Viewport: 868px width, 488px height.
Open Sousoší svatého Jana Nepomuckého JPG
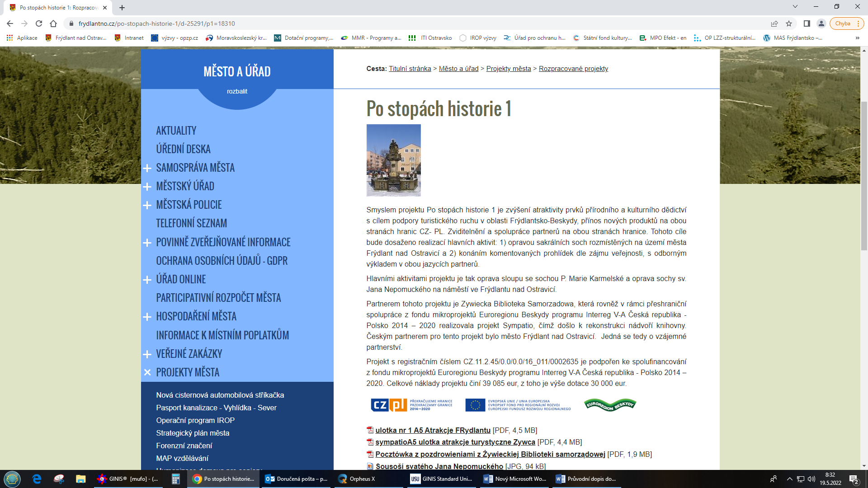tap(439, 466)
